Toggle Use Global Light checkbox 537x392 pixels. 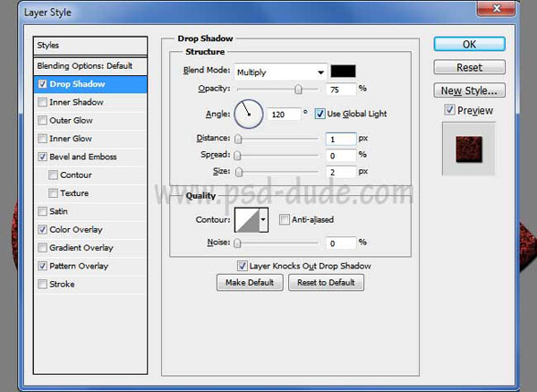pos(320,114)
